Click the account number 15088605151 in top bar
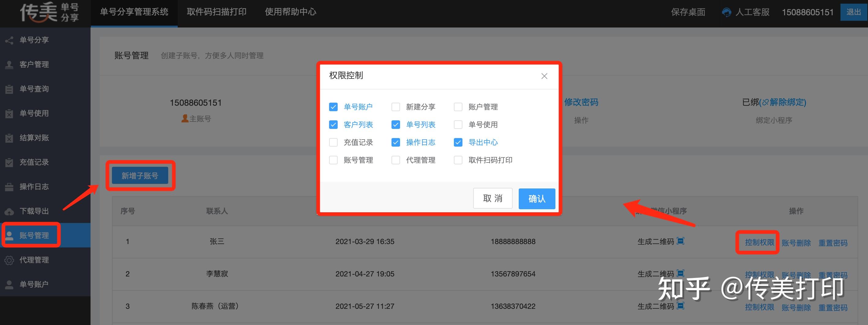 pos(807,13)
